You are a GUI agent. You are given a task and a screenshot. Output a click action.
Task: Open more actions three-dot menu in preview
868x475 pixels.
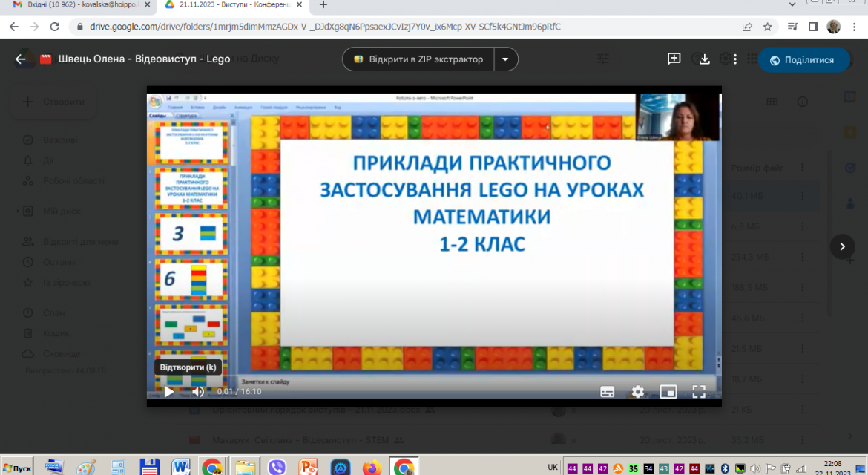[x=735, y=59]
